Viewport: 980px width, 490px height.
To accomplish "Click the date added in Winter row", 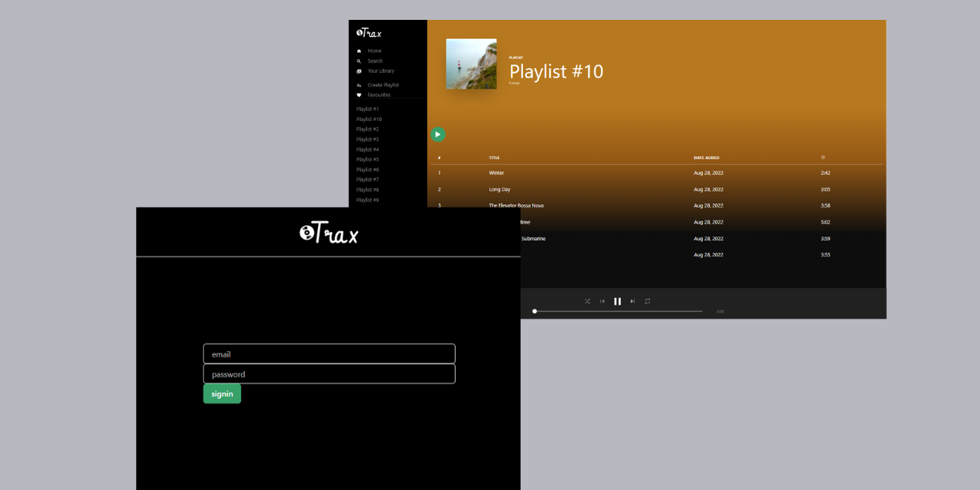I will [x=708, y=173].
